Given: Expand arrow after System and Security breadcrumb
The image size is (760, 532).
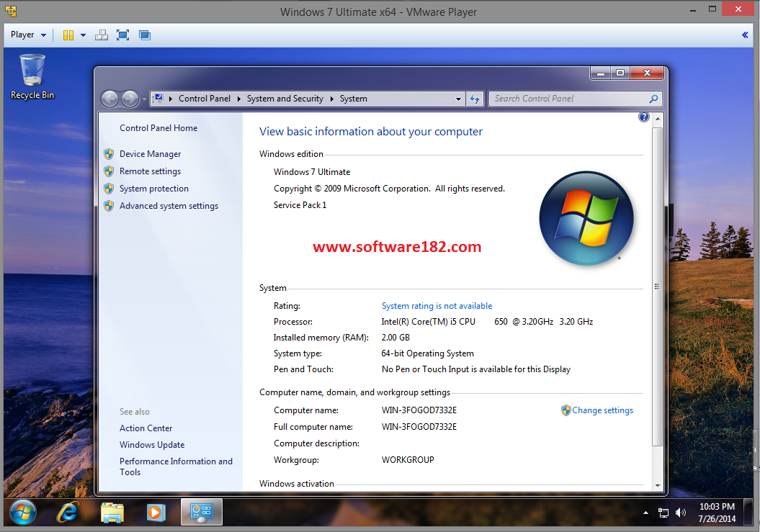Looking at the screenshot, I should point(332,99).
